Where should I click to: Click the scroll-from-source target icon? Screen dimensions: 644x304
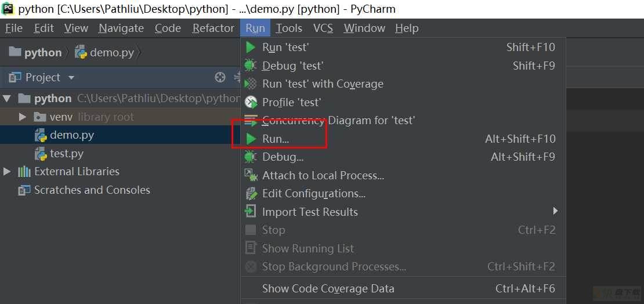click(220, 77)
